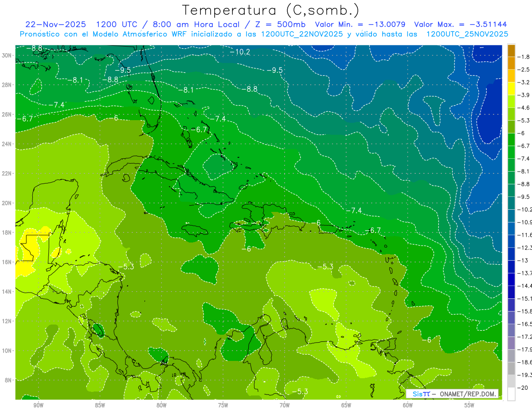Click the 24N latitude axis label
The image size is (532, 411).
coord(7,144)
